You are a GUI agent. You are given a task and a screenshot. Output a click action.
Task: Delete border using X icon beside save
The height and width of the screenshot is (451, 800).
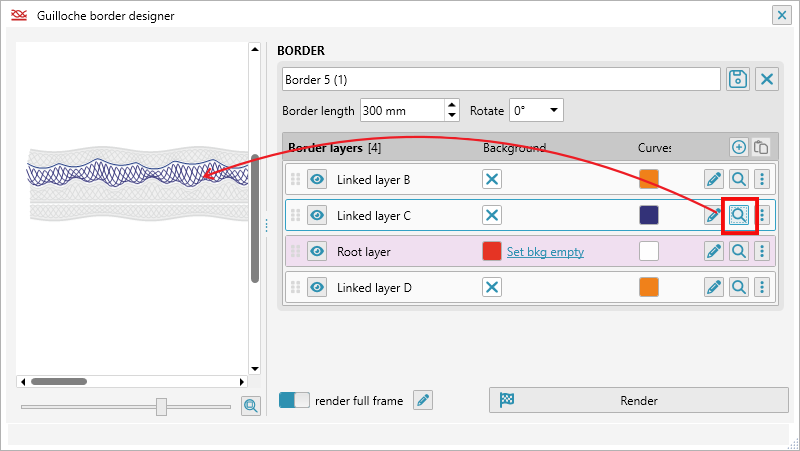pos(767,80)
